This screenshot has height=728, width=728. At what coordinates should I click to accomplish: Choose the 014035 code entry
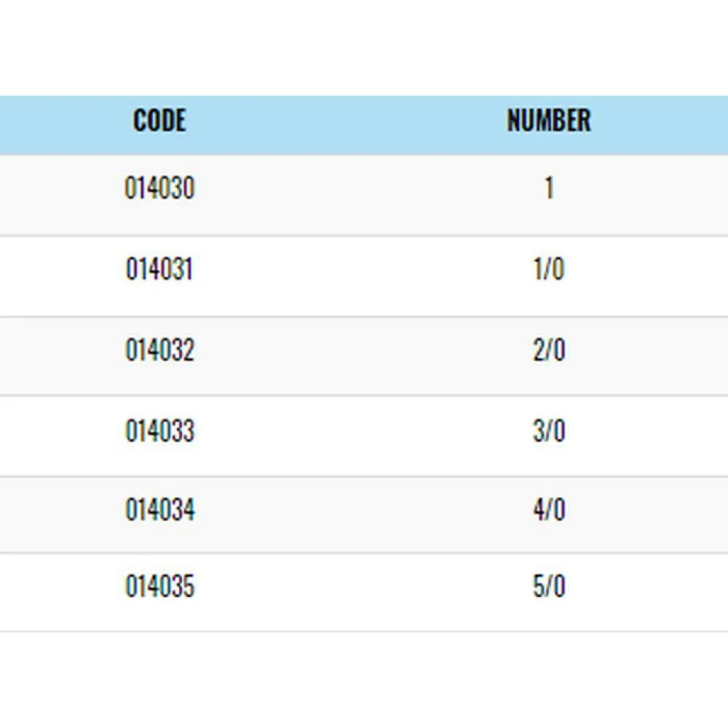[x=159, y=587]
